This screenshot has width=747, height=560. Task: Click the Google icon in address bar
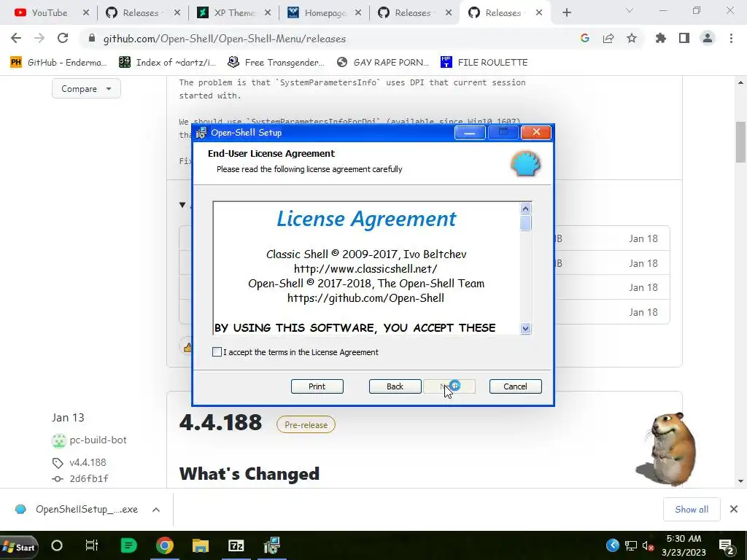pos(585,38)
